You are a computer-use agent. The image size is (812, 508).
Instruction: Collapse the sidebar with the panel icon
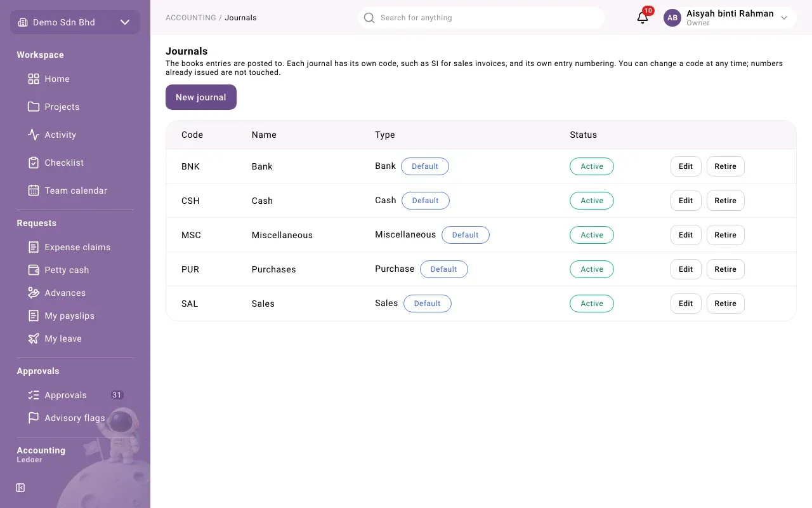(x=20, y=488)
